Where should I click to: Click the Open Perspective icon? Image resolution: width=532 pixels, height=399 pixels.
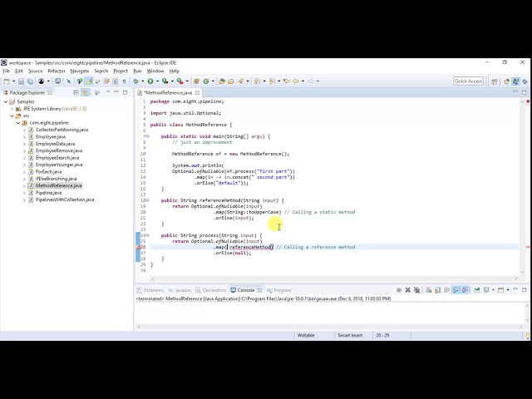coord(495,81)
